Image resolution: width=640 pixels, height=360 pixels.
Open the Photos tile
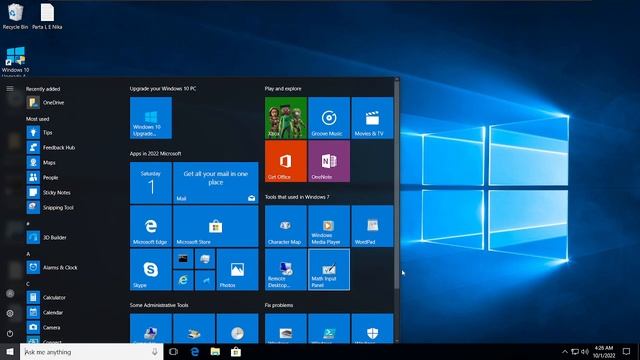point(237,269)
